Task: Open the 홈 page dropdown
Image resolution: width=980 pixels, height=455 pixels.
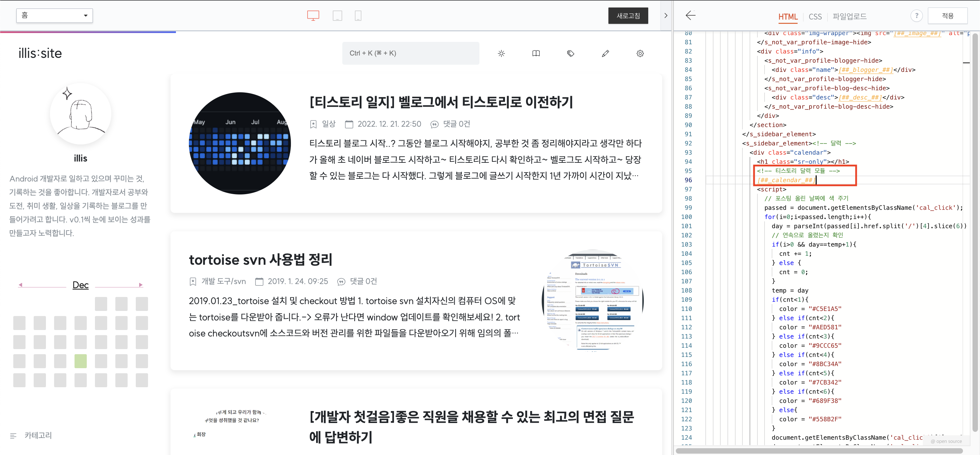Action: pos(54,16)
